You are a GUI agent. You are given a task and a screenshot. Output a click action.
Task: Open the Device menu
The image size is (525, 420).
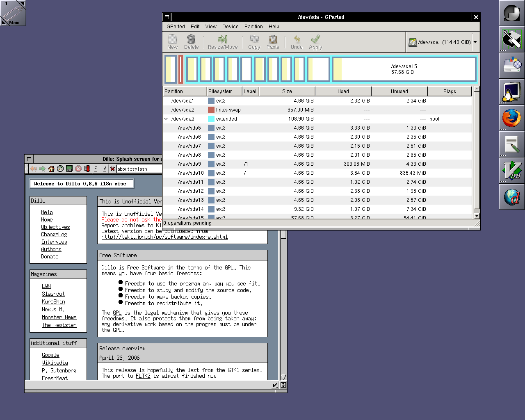click(x=230, y=27)
